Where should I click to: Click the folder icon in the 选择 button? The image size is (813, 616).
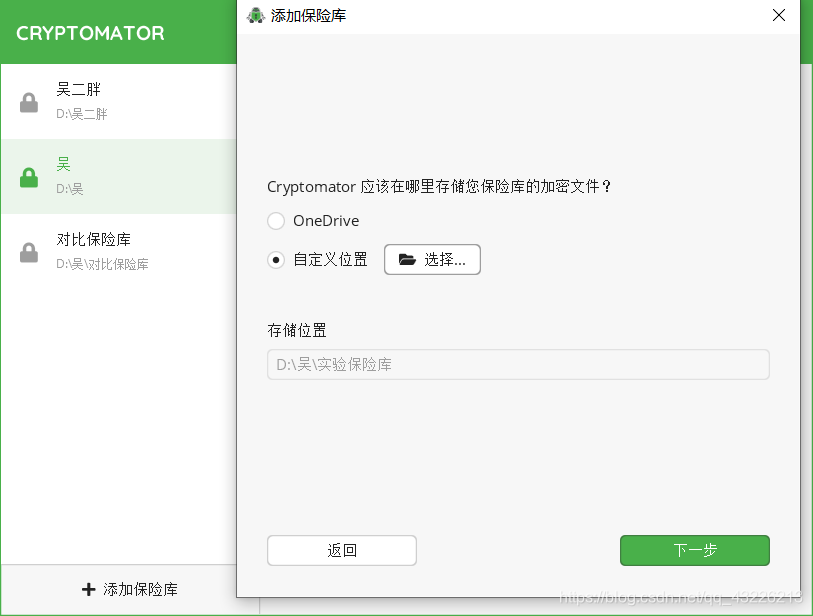(408, 259)
